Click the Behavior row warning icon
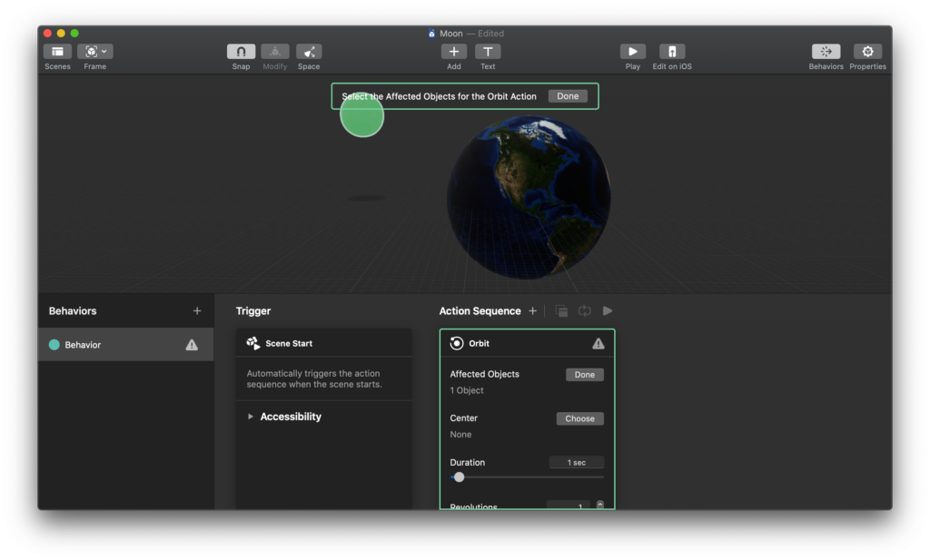This screenshot has width=930, height=560. (x=192, y=345)
